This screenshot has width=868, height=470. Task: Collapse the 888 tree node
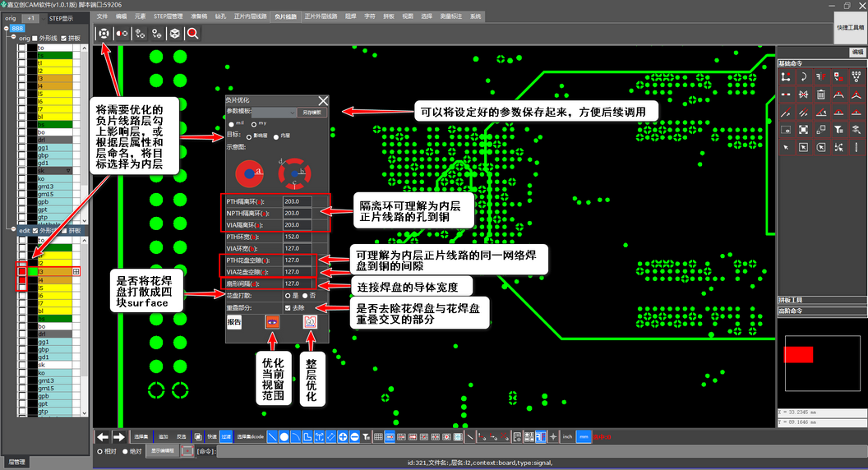[6, 28]
